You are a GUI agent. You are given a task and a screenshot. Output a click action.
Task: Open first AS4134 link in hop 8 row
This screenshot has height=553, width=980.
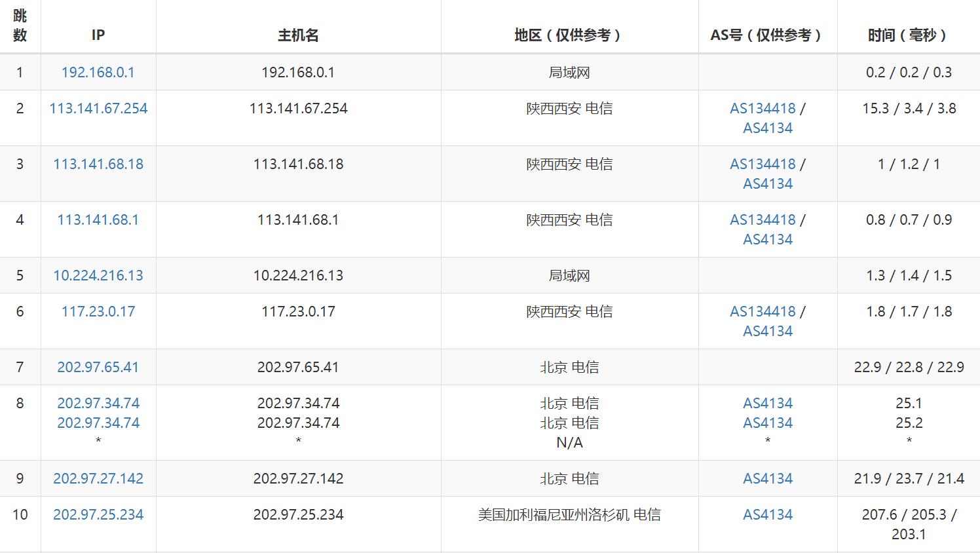click(768, 403)
